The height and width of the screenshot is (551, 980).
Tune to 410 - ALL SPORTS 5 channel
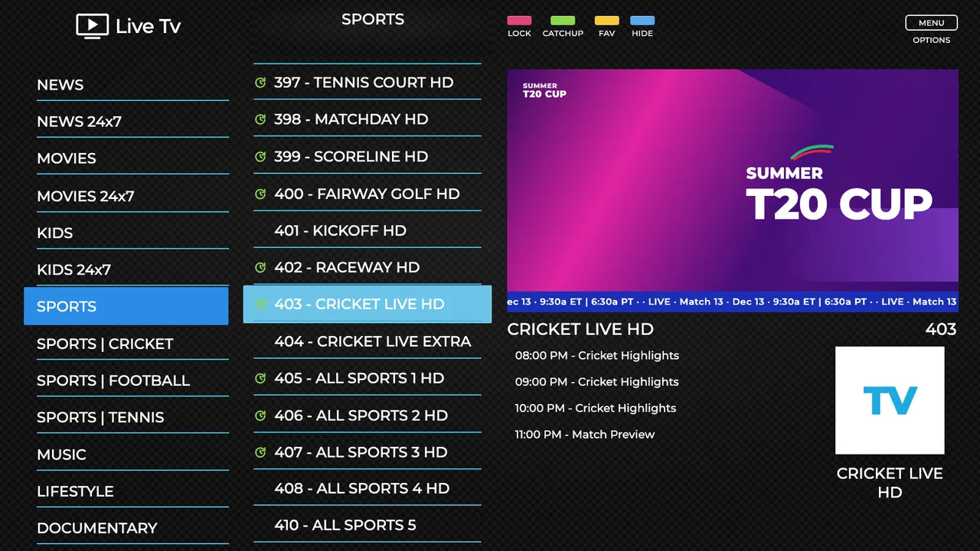(x=367, y=525)
